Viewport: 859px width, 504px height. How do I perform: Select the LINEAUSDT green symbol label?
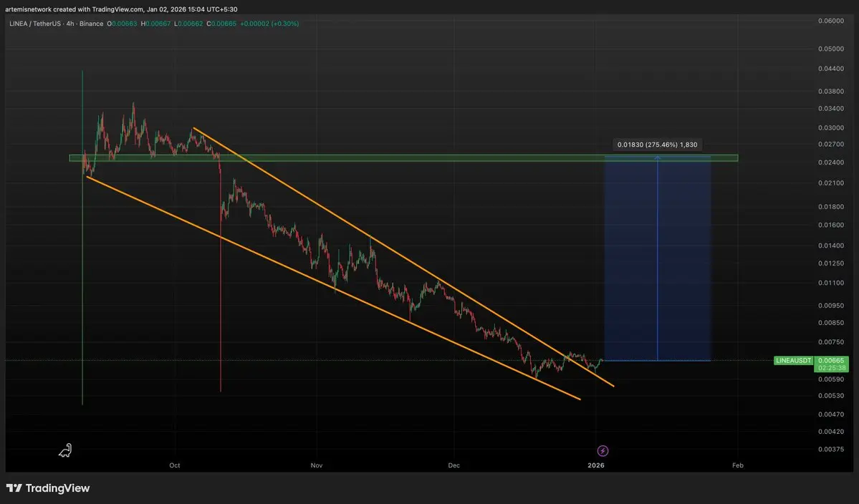coord(793,361)
